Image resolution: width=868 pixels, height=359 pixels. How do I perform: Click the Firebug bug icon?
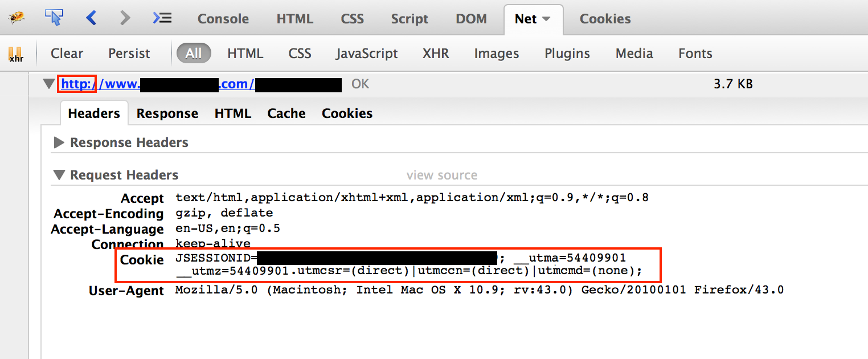coord(17,18)
